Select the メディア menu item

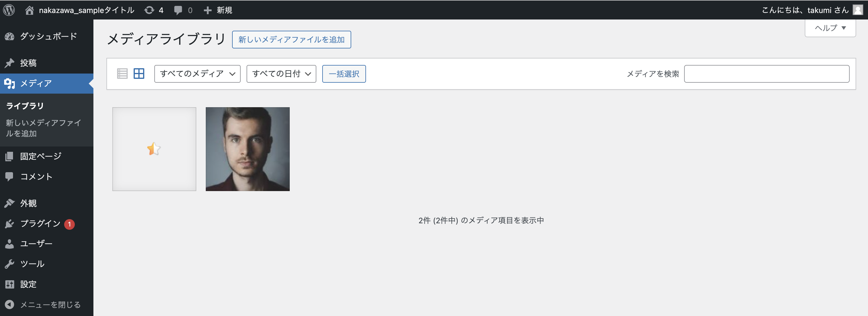46,83
